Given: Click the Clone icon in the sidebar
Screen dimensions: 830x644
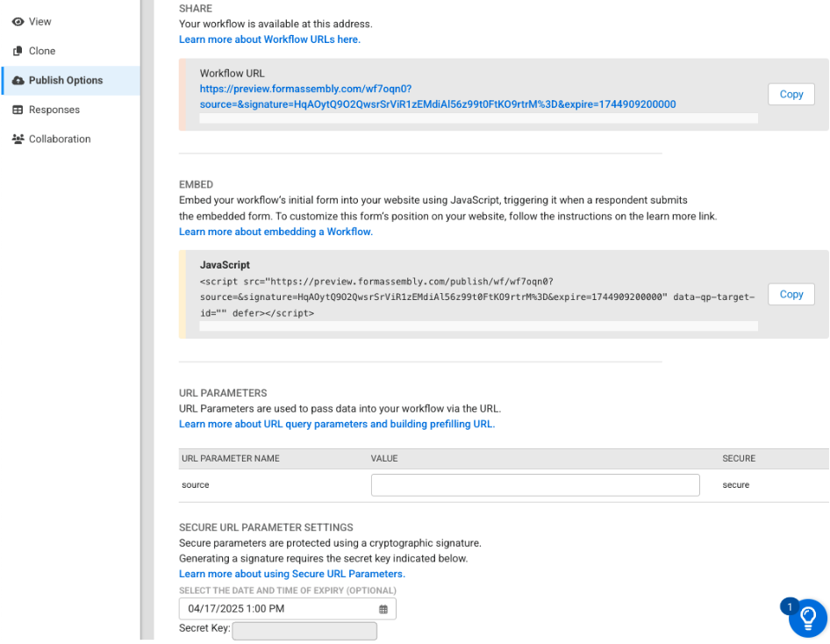Looking at the screenshot, I should pos(18,52).
